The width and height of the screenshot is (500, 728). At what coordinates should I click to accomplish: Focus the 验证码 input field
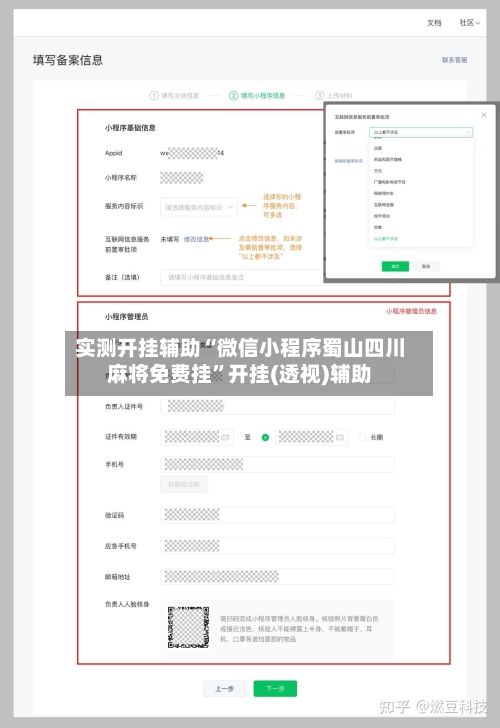277,515
